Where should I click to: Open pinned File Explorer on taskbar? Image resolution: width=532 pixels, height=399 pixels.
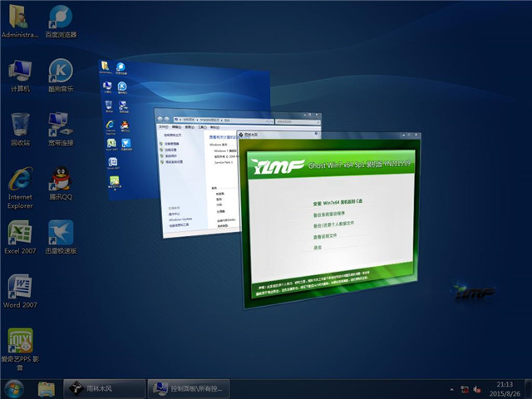[x=47, y=388]
